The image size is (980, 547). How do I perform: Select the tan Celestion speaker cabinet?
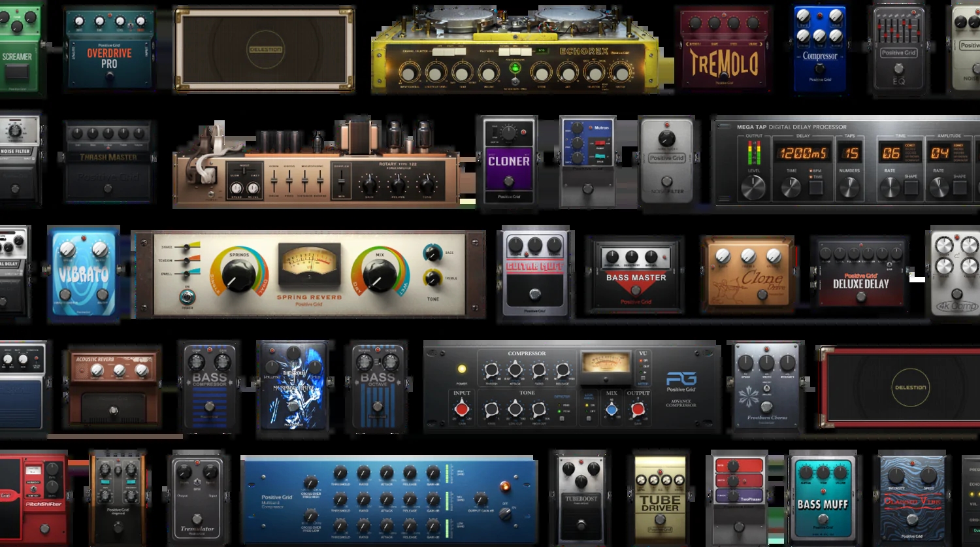(x=265, y=50)
